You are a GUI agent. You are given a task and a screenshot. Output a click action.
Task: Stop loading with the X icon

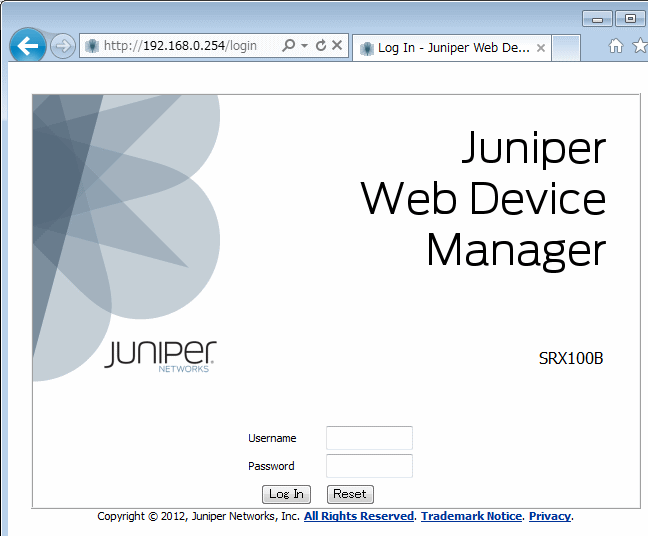[337, 45]
